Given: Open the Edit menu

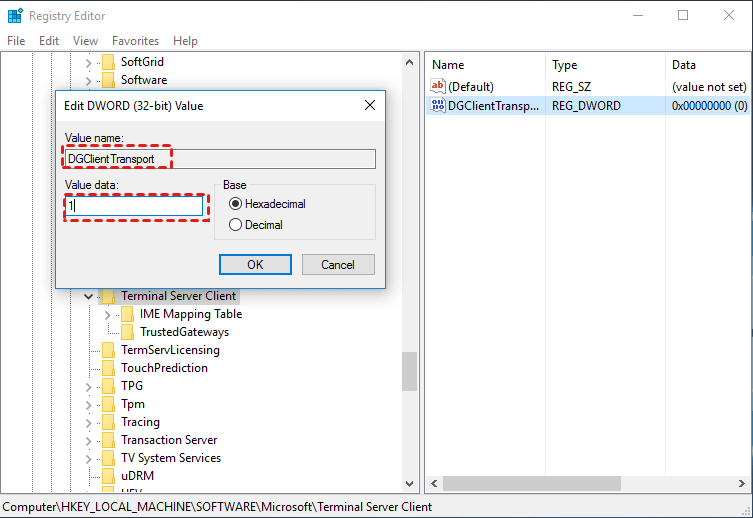Looking at the screenshot, I should tap(49, 41).
